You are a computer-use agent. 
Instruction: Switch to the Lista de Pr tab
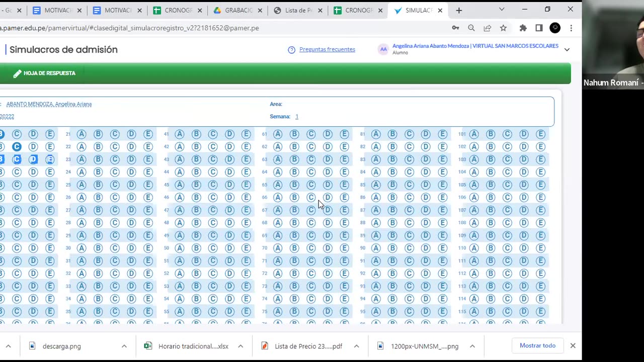[297, 10]
